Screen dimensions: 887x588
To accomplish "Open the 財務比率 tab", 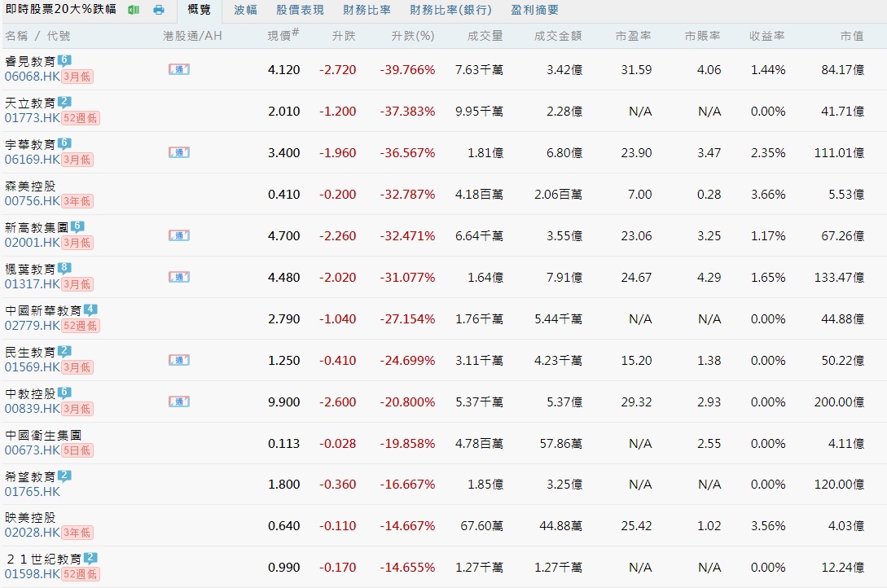I will click(367, 10).
